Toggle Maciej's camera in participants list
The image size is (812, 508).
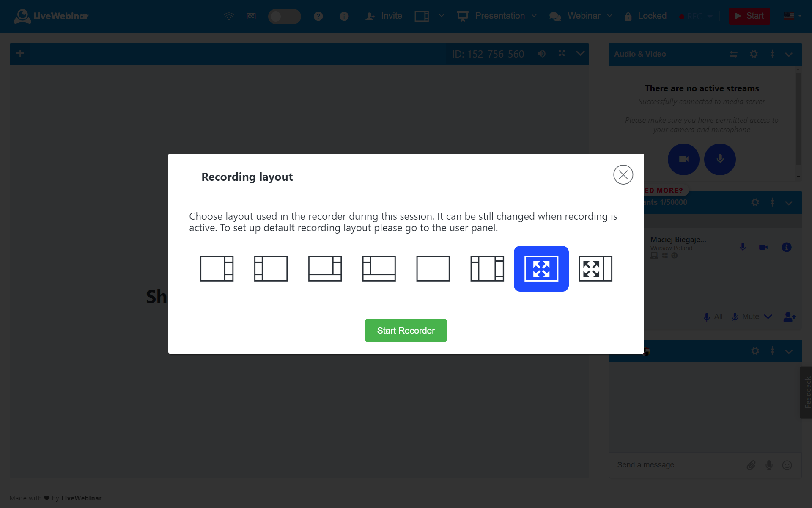[763, 247]
